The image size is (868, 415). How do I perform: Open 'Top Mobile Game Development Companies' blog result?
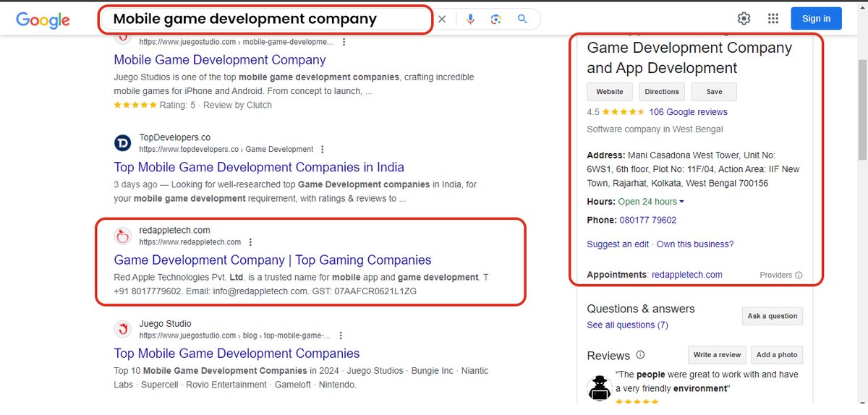click(x=237, y=354)
